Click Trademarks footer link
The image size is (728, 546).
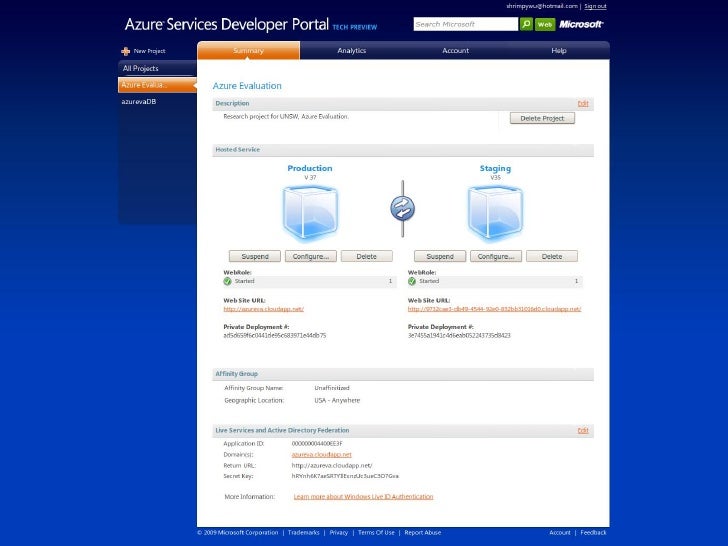(x=303, y=533)
